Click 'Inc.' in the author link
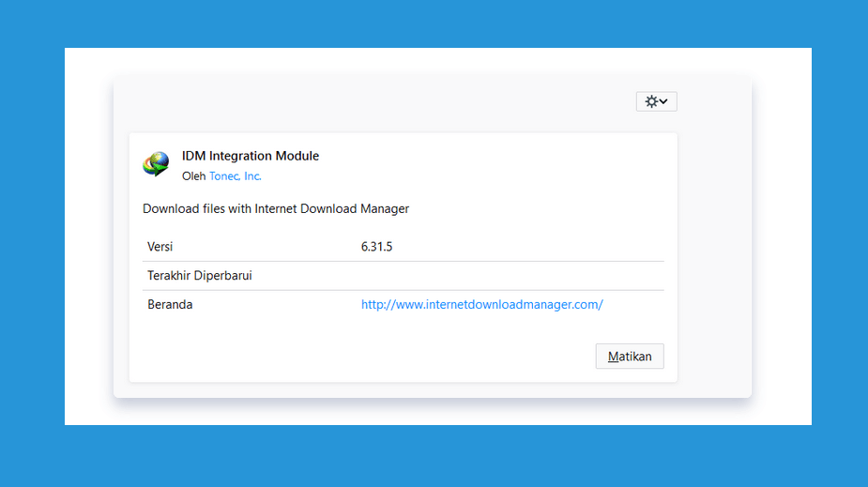 pos(252,176)
